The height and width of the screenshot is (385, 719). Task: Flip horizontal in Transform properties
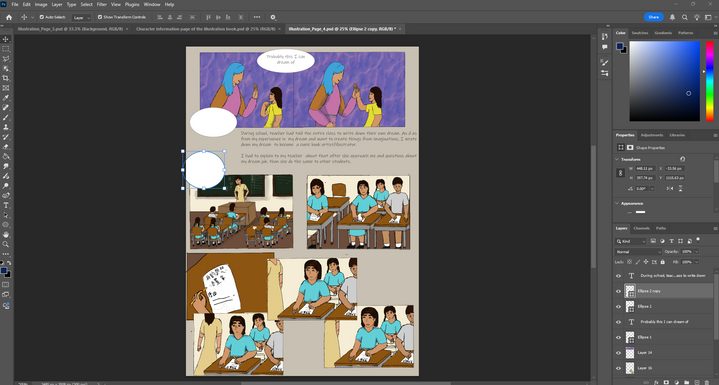[x=670, y=188]
